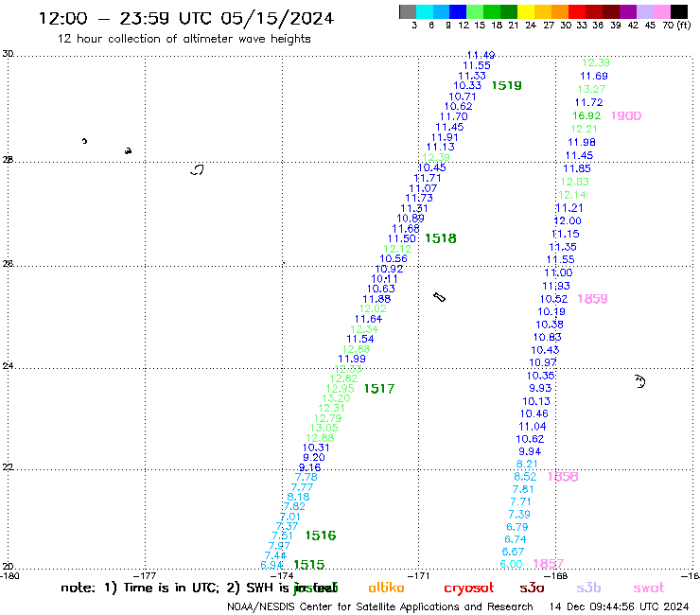Select the 8.52 wave height value
Viewport: 700px width, 615px height.
coord(525,477)
